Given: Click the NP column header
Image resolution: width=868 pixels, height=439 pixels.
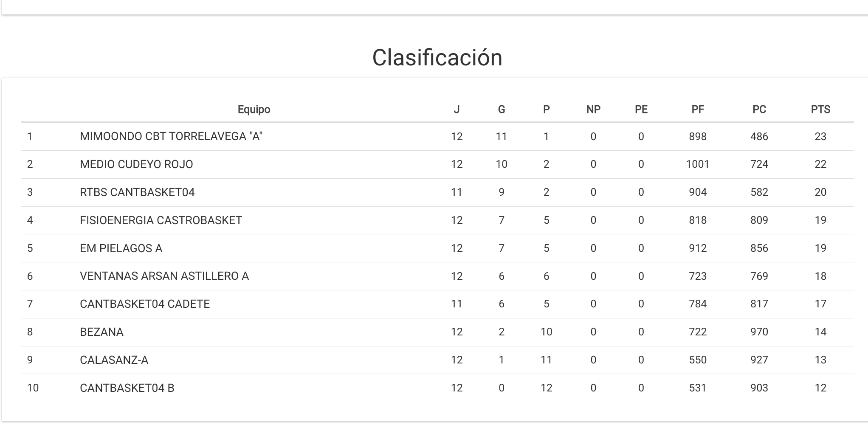Looking at the screenshot, I should point(593,110).
